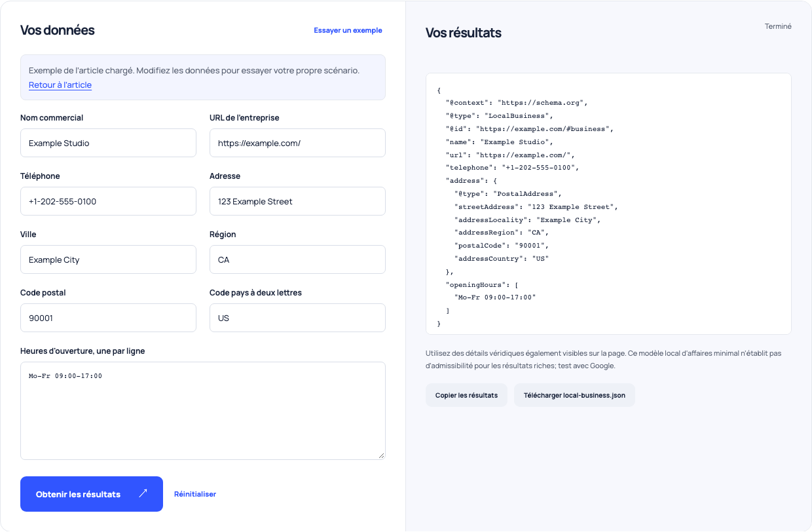This screenshot has height=532, width=812.
Task: Click the Terminé status label
Action: point(778,26)
